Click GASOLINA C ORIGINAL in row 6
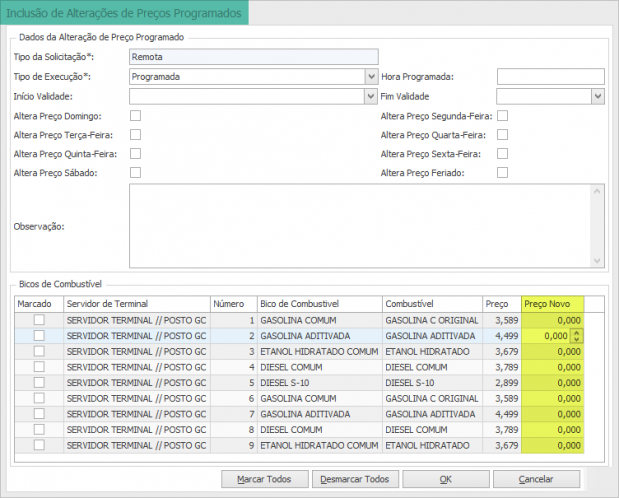 [432, 398]
